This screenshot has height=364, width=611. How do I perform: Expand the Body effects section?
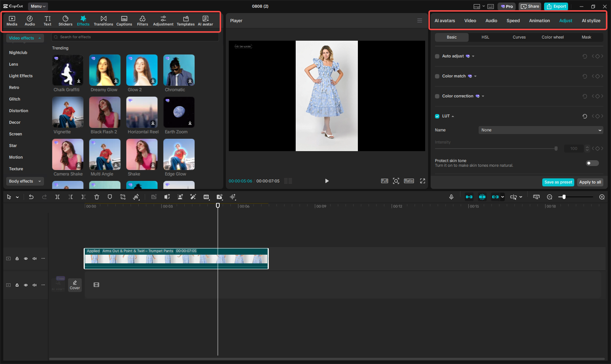25,181
